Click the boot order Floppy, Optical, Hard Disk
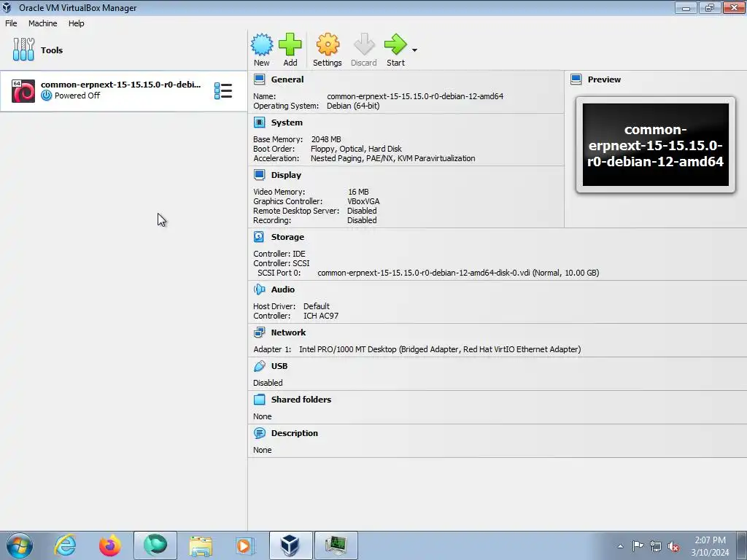This screenshot has height=560, width=747. click(356, 149)
